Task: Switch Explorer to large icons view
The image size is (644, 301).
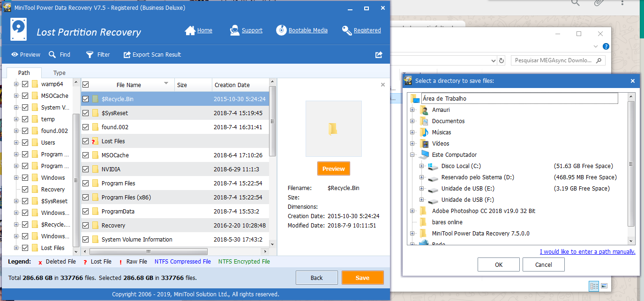Action: (604, 286)
